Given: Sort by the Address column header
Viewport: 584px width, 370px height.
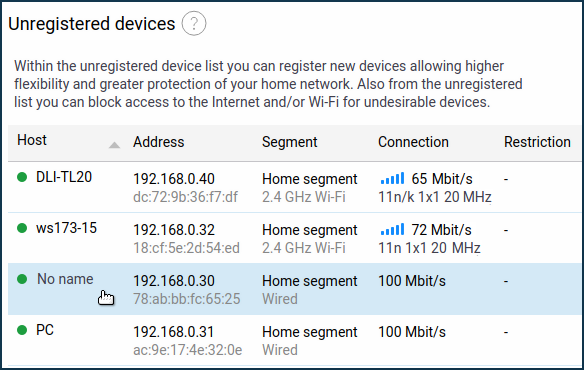Looking at the screenshot, I should tap(159, 142).
